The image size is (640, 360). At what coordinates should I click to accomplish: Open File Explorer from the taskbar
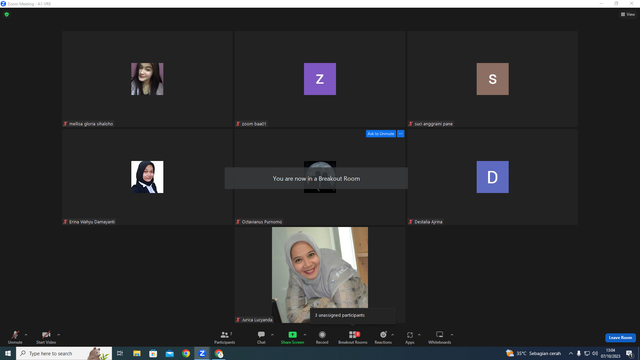[x=137, y=353]
